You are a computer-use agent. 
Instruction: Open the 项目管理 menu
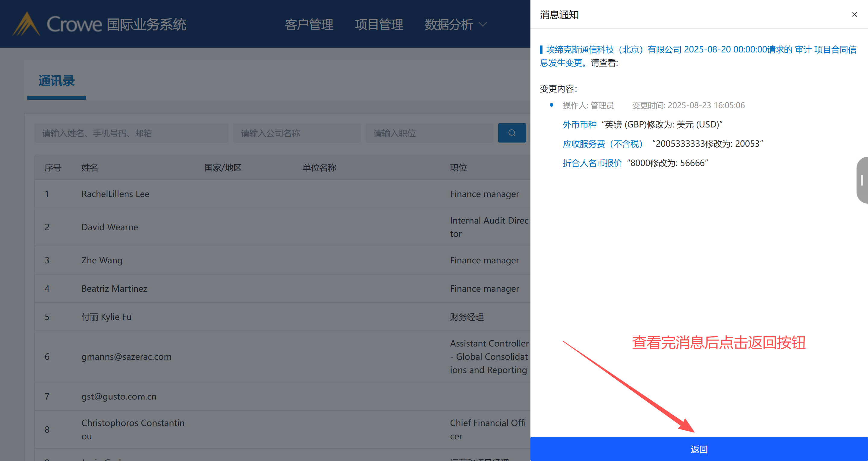pyautogui.click(x=379, y=25)
